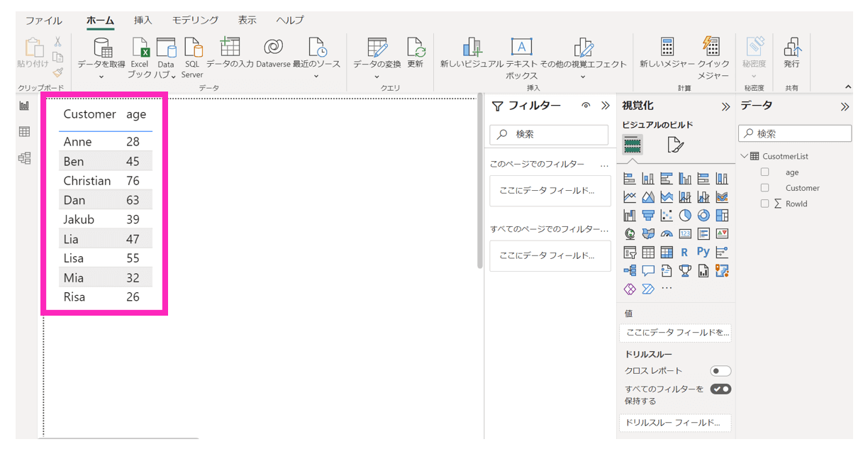Disable すべてのフィルターを保持する toggle

pyautogui.click(x=720, y=389)
